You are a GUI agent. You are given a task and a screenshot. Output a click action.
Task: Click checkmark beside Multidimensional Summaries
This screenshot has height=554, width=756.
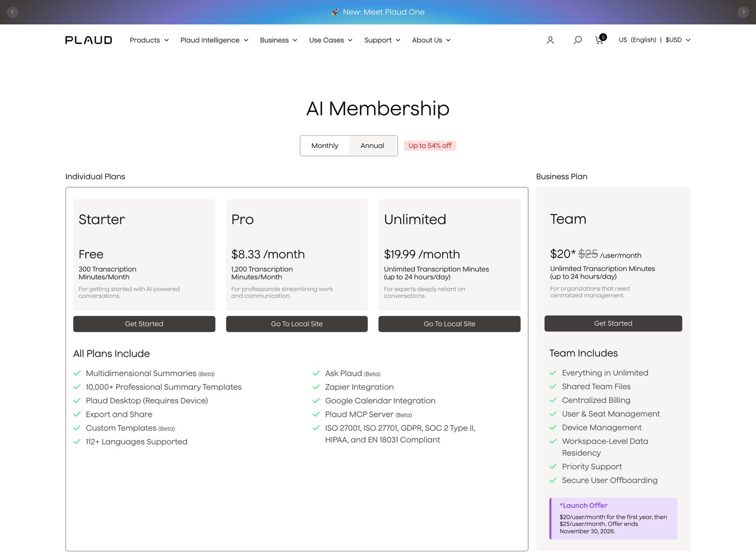pos(77,373)
